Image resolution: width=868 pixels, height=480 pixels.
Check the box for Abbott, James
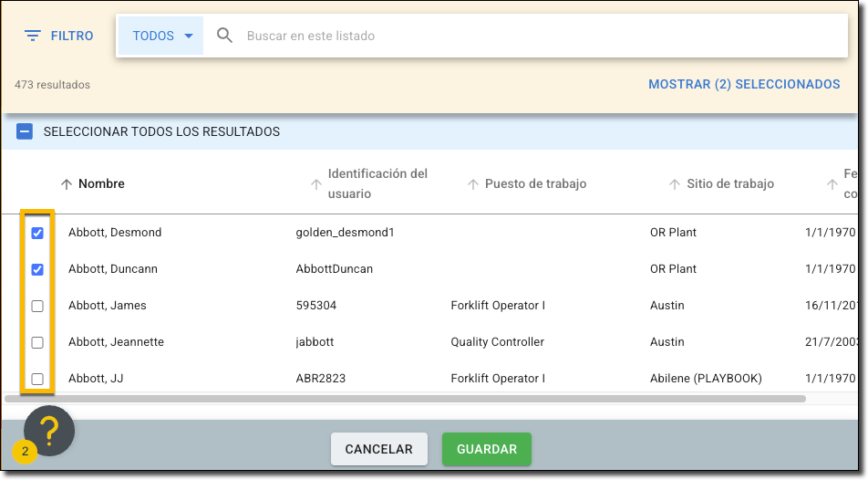37,306
